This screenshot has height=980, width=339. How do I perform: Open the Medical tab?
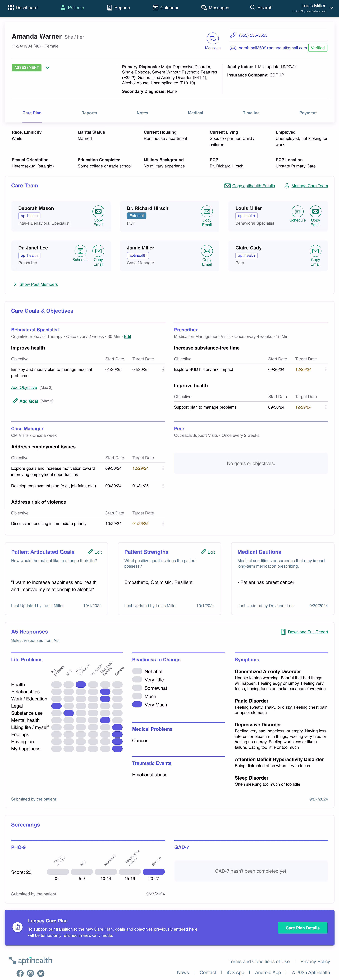[195, 113]
